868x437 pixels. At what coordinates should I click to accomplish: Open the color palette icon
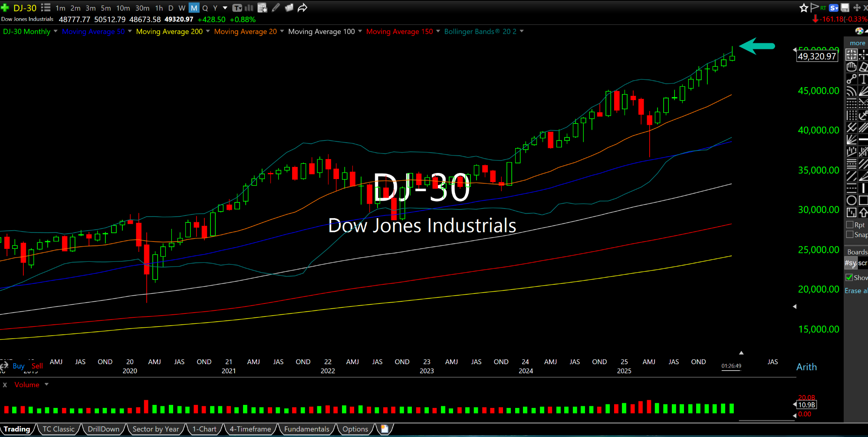pyautogui.click(x=859, y=31)
